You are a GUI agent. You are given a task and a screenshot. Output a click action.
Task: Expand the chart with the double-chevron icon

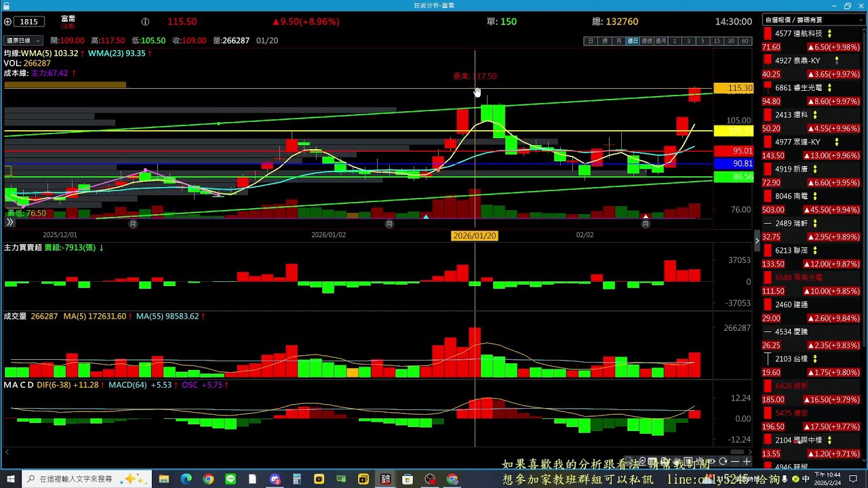tap(9, 222)
